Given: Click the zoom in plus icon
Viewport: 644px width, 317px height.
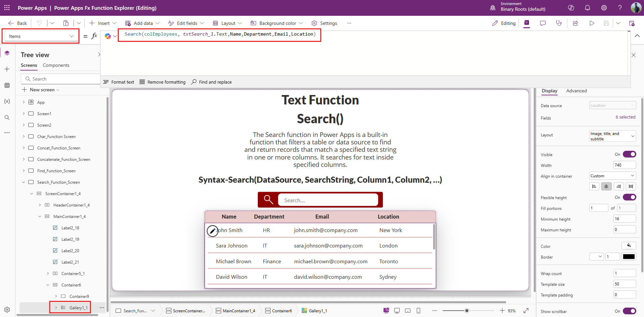Looking at the screenshot, I should point(502,311).
